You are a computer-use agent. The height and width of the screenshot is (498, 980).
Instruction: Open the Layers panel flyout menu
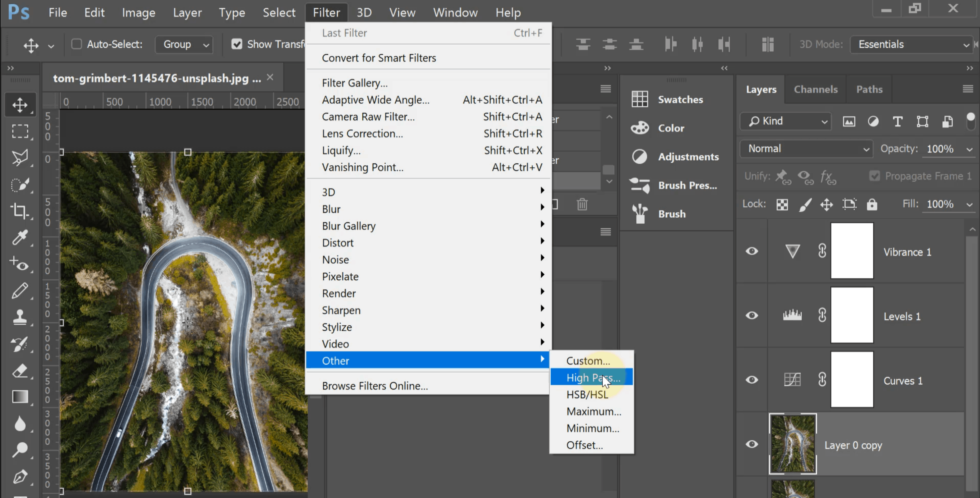pos(968,89)
